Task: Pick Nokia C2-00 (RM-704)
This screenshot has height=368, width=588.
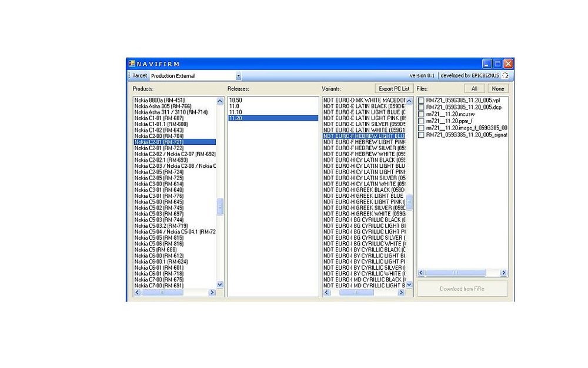Action: coord(175,137)
